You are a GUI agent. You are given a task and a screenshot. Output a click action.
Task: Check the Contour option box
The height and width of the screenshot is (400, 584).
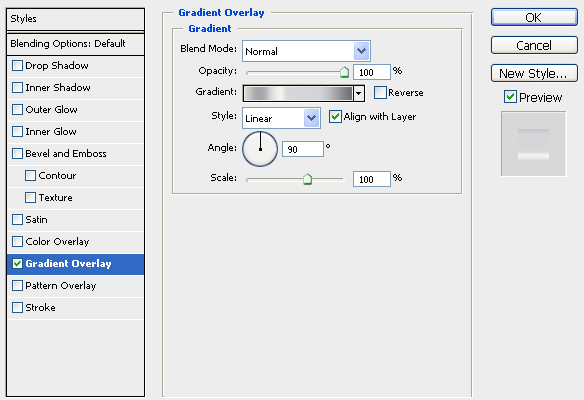(31, 175)
